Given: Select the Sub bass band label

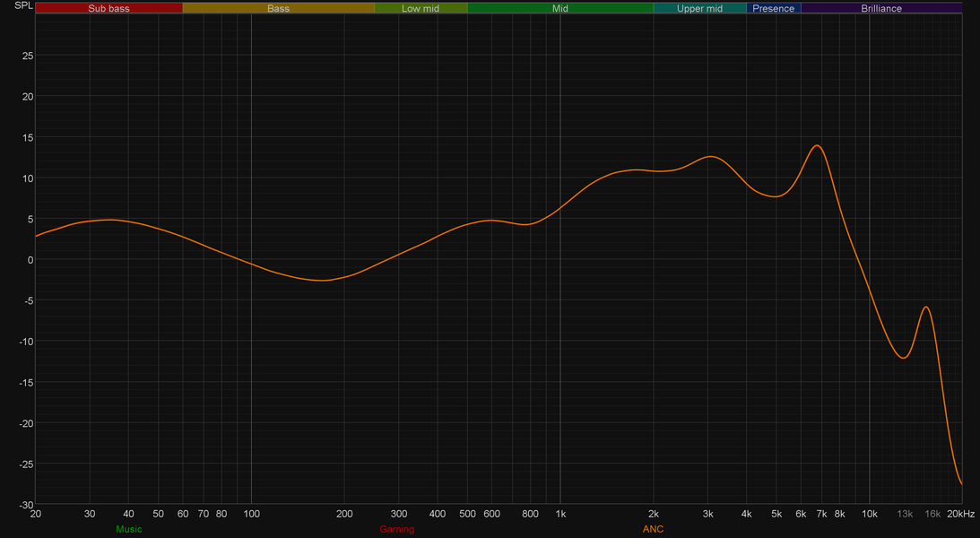Looking at the screenshot, I should point(108,9).
